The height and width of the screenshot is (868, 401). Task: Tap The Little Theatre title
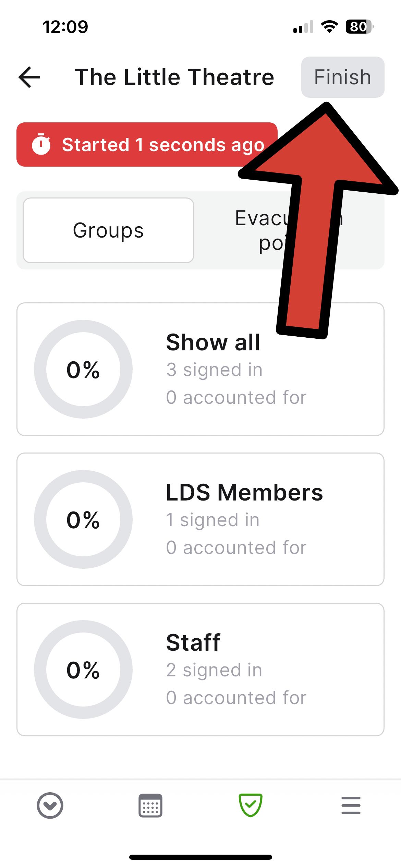point(175,77)
